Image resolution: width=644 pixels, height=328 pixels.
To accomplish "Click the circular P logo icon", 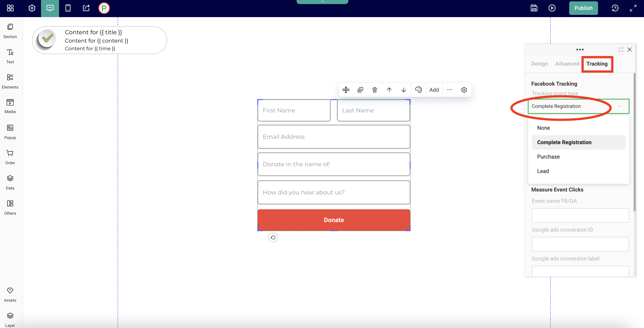I will (x=104, y=8).
